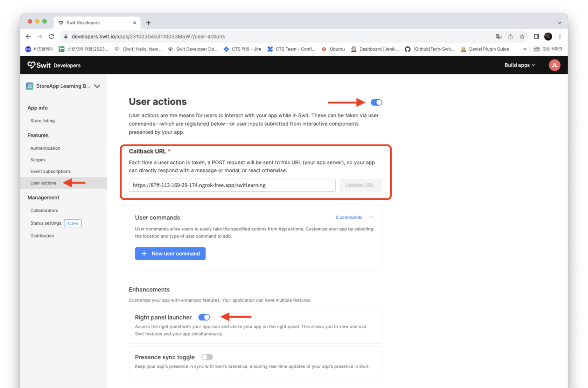
Task: Open the JL user avatar menu
Action: pos(554,65)
